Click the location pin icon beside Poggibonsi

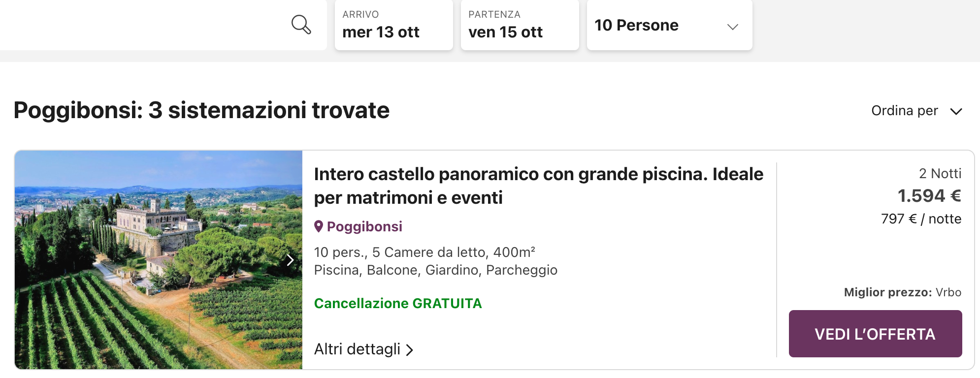tap(319, 226)
